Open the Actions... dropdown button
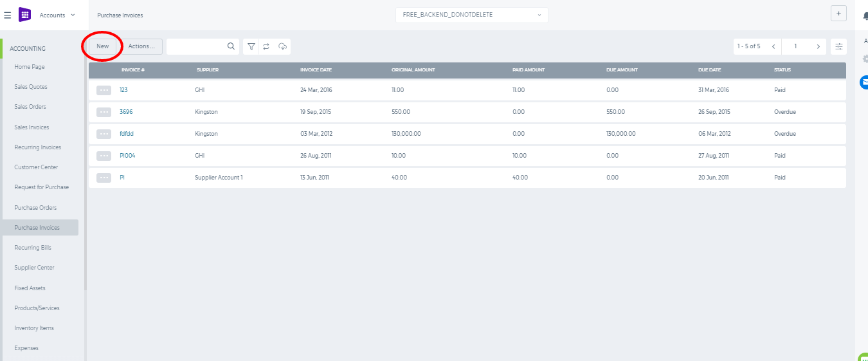 coord(141,46)
